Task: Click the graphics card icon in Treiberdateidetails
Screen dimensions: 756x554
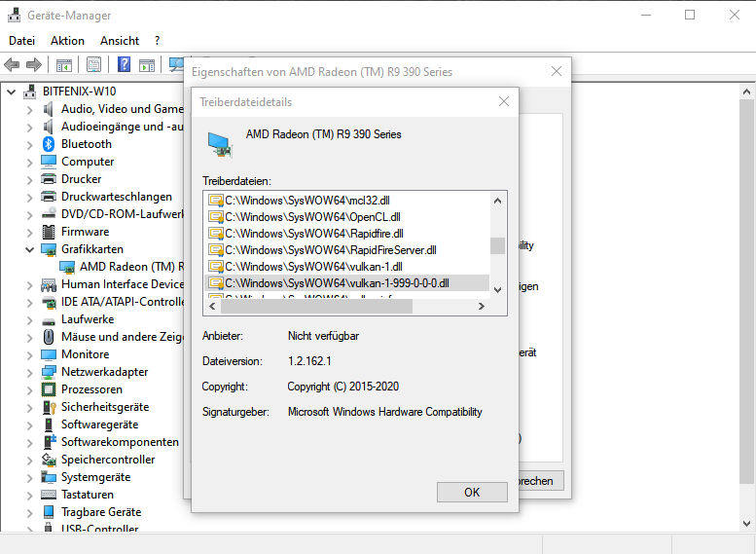Action: click(x=220, y=145)
